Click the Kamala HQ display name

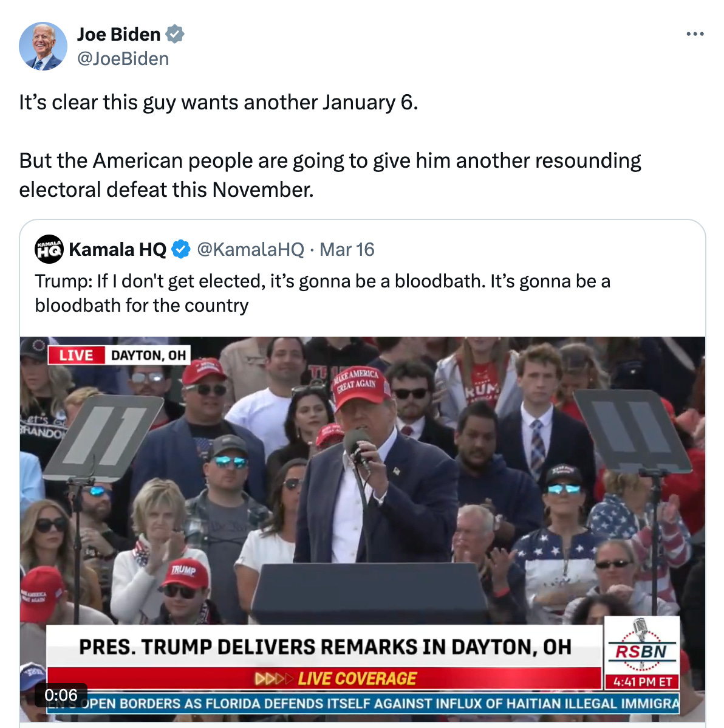click(x=117, y=249)
